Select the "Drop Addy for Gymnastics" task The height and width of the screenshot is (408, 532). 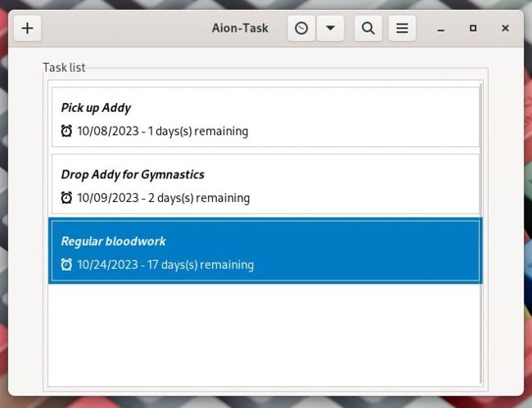point(133,175)
